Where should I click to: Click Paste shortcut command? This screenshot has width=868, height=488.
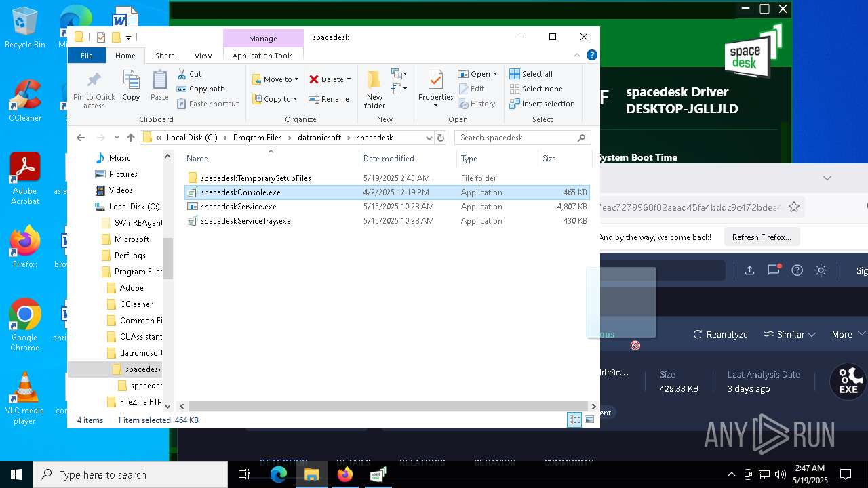pos(208,104)
